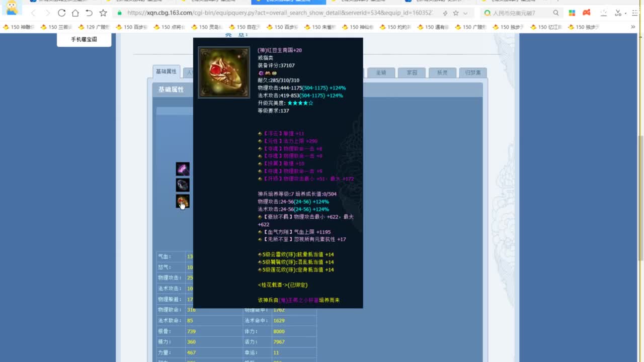Image resolution: width=644 pixels, height=362 pixels.
Task: Switch to the 家园 tab
Action: point(412,73)
